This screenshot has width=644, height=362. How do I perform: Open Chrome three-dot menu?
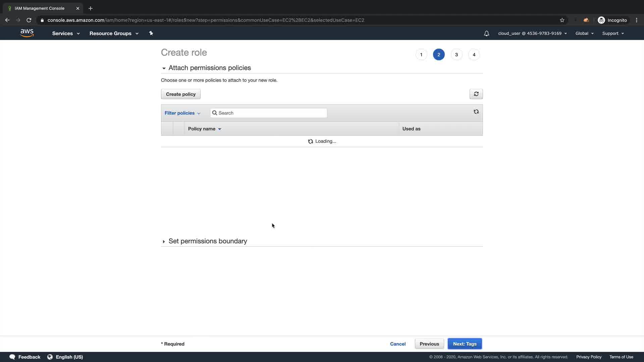[x=637, y=20]
